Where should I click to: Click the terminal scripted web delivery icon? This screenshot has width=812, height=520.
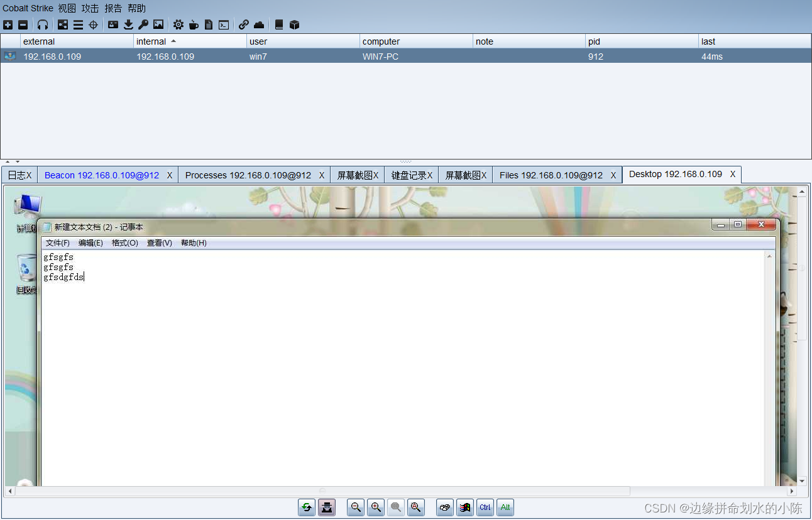224,24
